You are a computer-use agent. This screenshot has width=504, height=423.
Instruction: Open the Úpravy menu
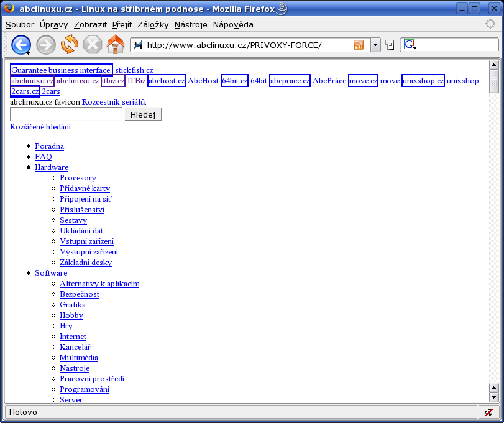(x=54, y=25)
